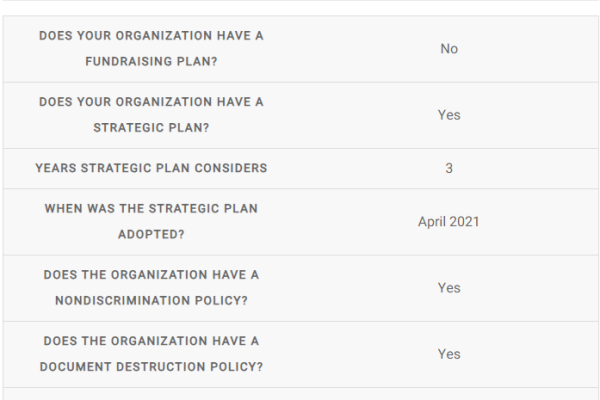Click the 'DOCUMENT DESTRUCTION POLICY?' text line
This screenshot has height=400, width=600.
point(151,367)
